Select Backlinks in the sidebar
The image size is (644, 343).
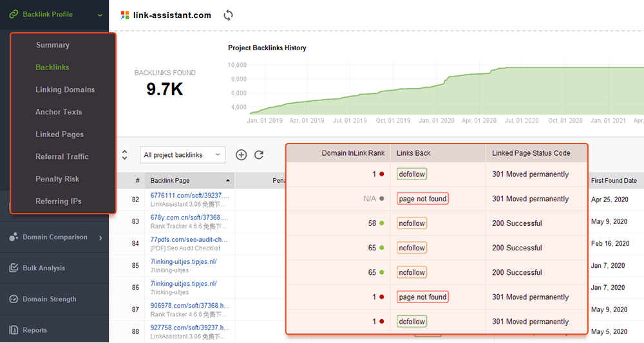pos(52,68)
